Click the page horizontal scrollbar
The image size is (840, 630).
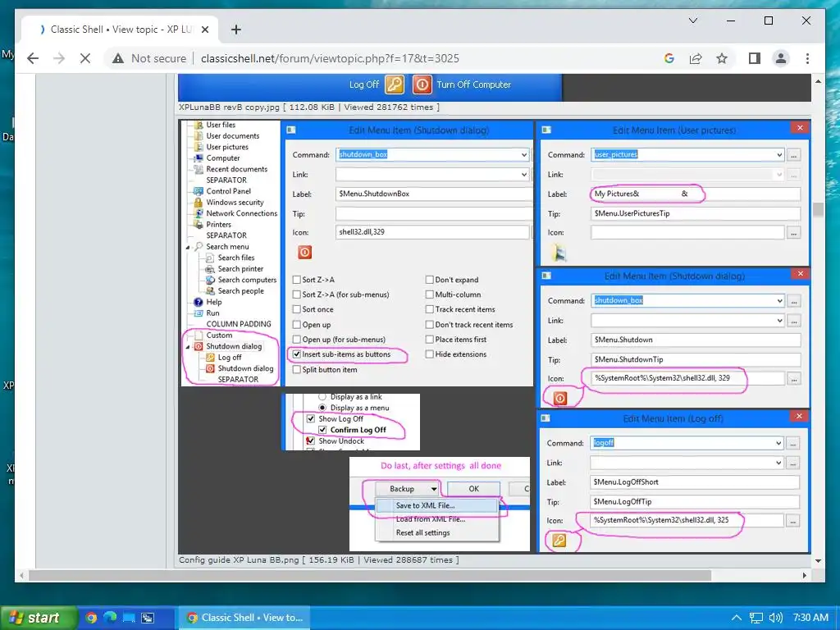click(x=370, y=575)
